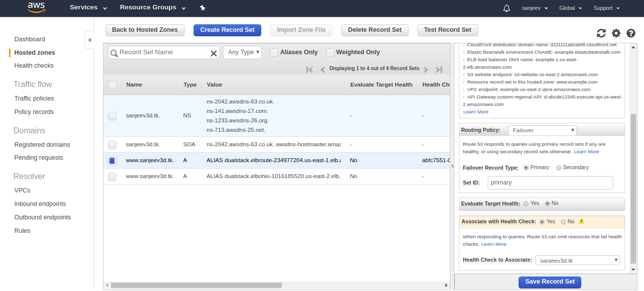
Task: Set Evaluate Target Health to No
Action: coord(548,203)
